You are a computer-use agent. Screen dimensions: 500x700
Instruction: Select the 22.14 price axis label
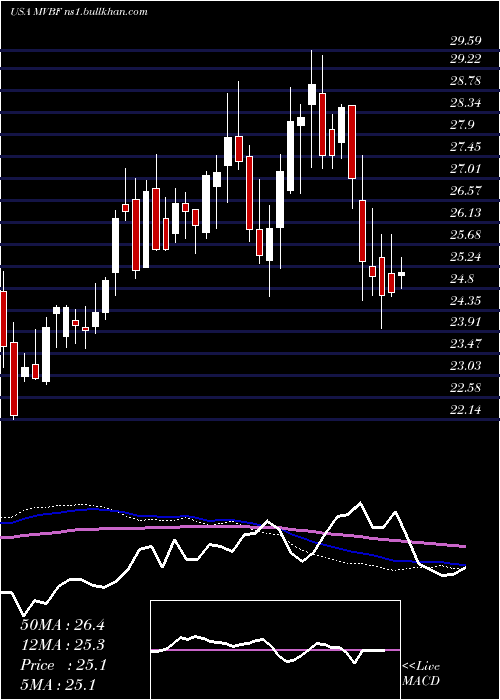pos(466,409)
